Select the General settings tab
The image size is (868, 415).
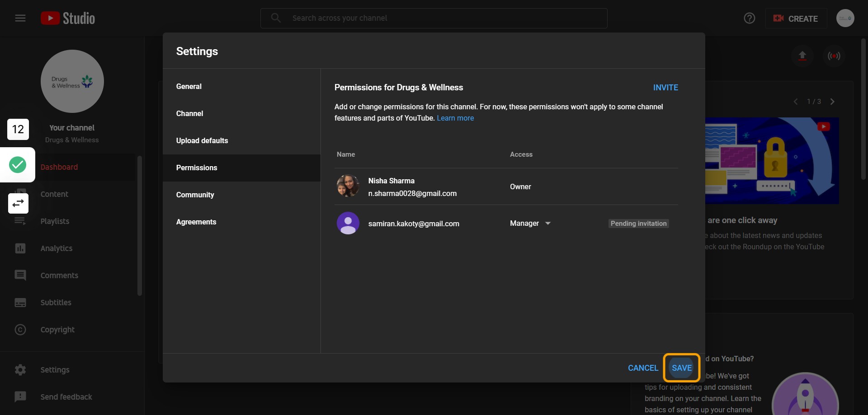point(241,87)
